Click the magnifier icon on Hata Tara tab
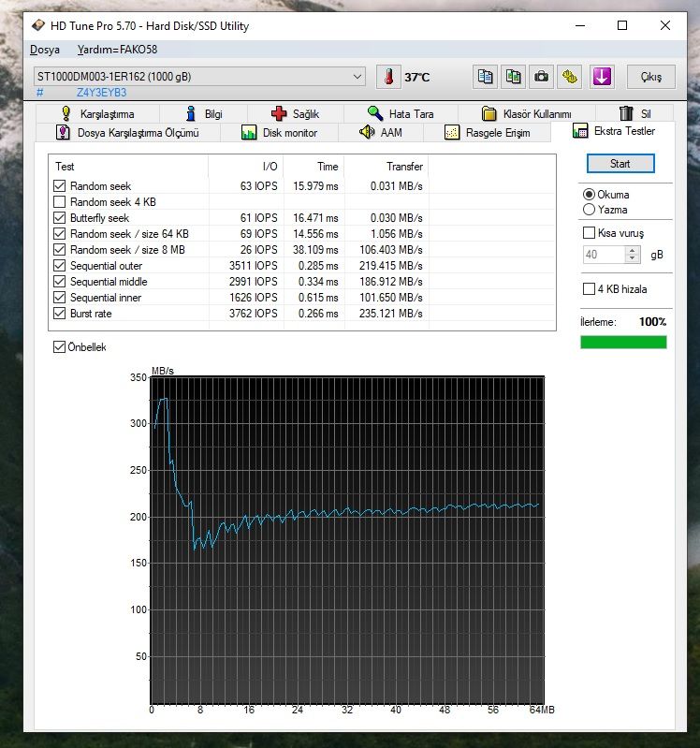This screenshot has width=700, height=748. pos(374,113)
